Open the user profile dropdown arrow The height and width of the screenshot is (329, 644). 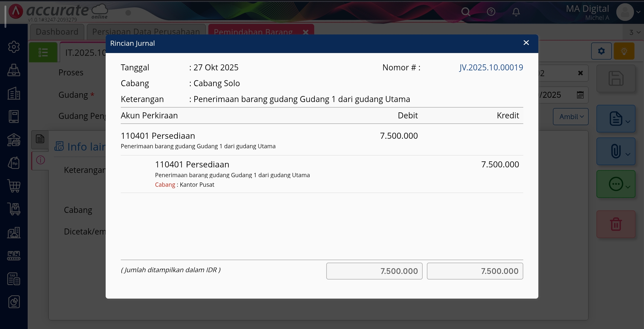click(638, 12)
